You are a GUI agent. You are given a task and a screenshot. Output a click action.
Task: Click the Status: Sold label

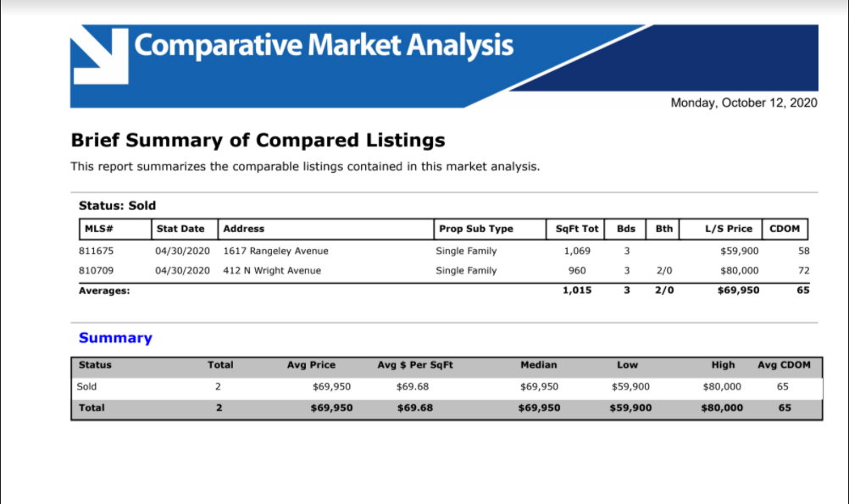[x=117, y=206]
